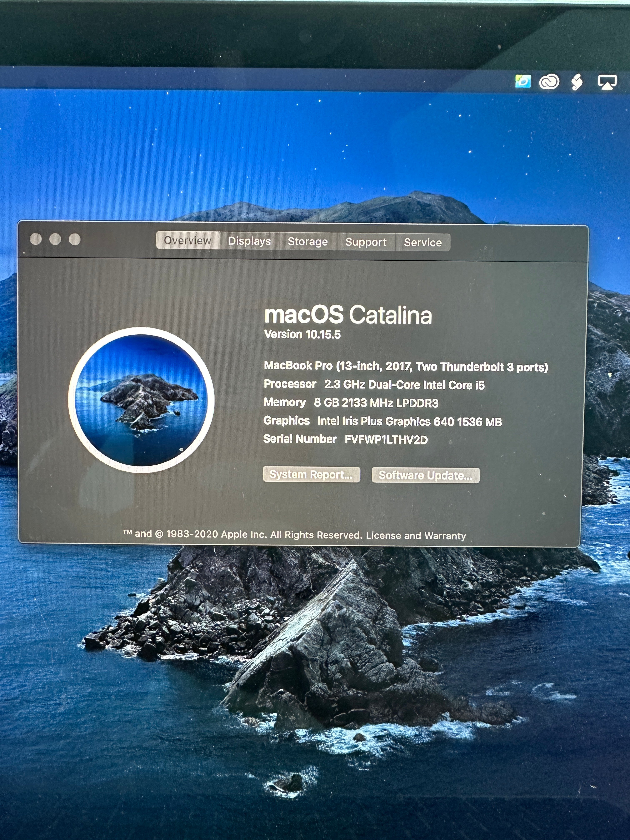Click the Software Update button
The width and height of the screenshot is (630, 840).
[x=426, y=475]
